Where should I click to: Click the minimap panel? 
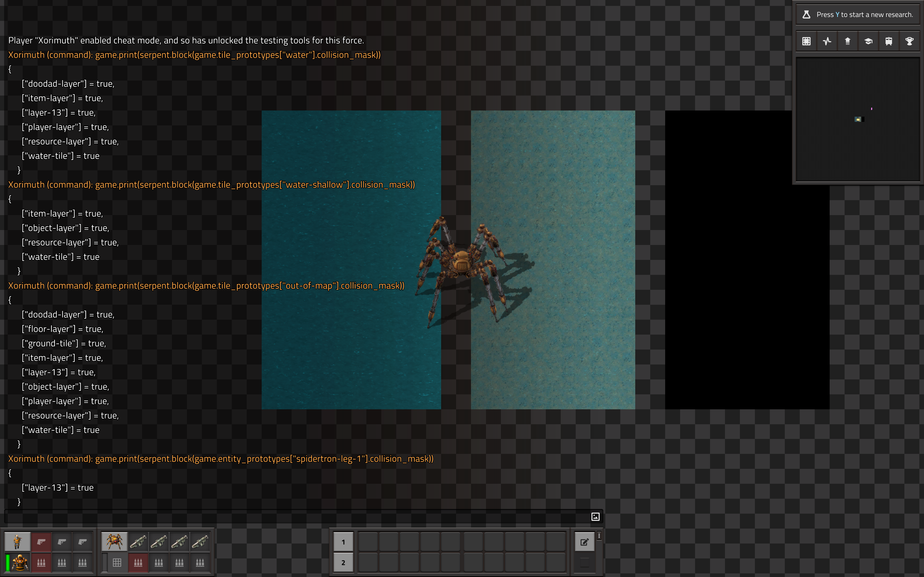pyautogui.click(x=857, y=119)
